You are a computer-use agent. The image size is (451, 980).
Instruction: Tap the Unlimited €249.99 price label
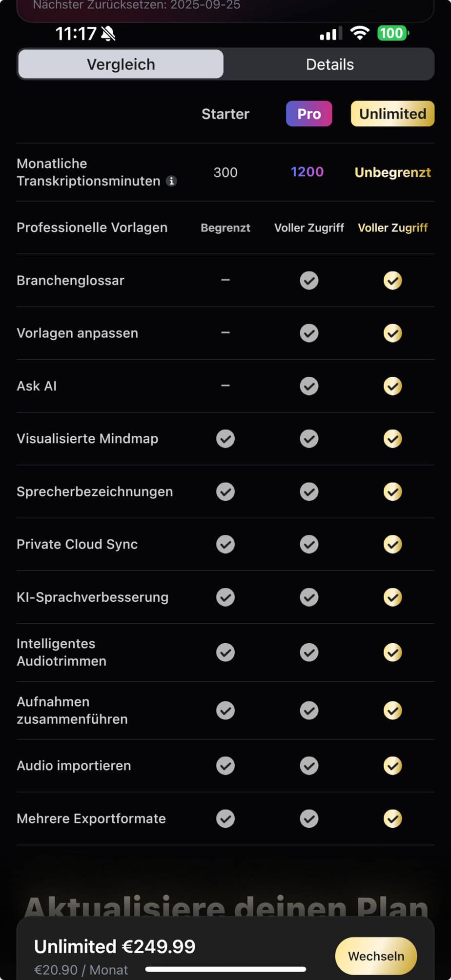(x=115, y=946)
